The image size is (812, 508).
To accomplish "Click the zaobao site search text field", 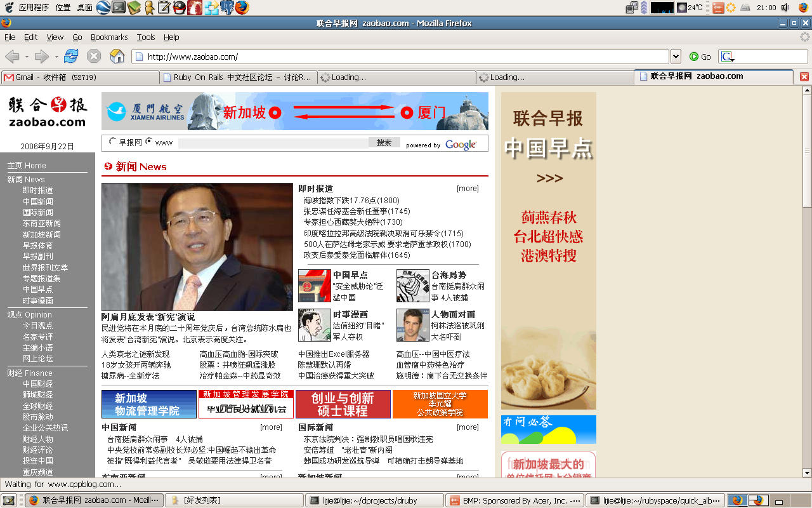I will pos(273,143).
